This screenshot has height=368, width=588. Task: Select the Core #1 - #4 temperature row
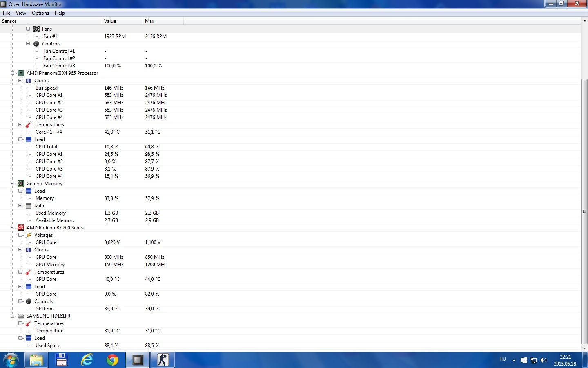pyautogui.click(x=290, y=132)
